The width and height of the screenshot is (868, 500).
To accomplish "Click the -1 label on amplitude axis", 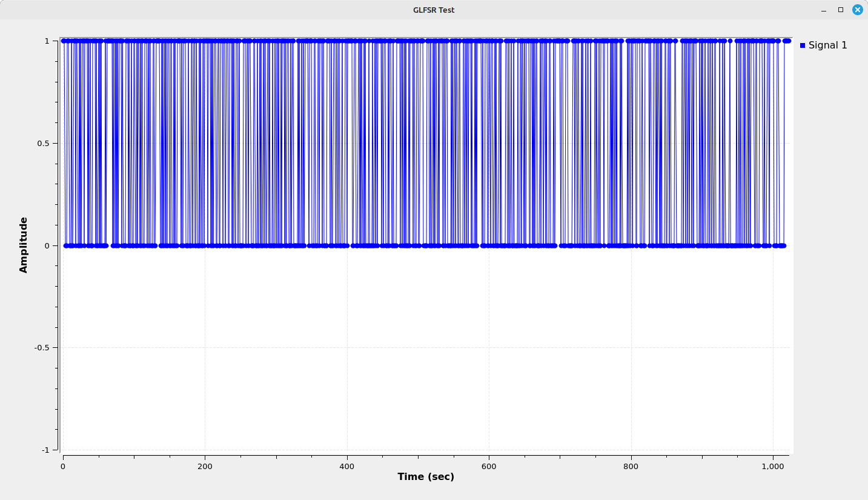I will (x=45, y=450).
